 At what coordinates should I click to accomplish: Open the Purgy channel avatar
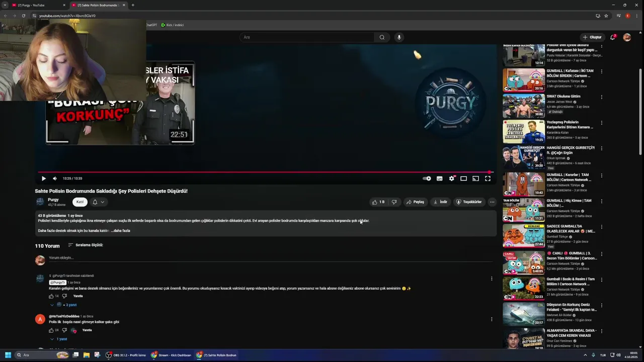40,202
